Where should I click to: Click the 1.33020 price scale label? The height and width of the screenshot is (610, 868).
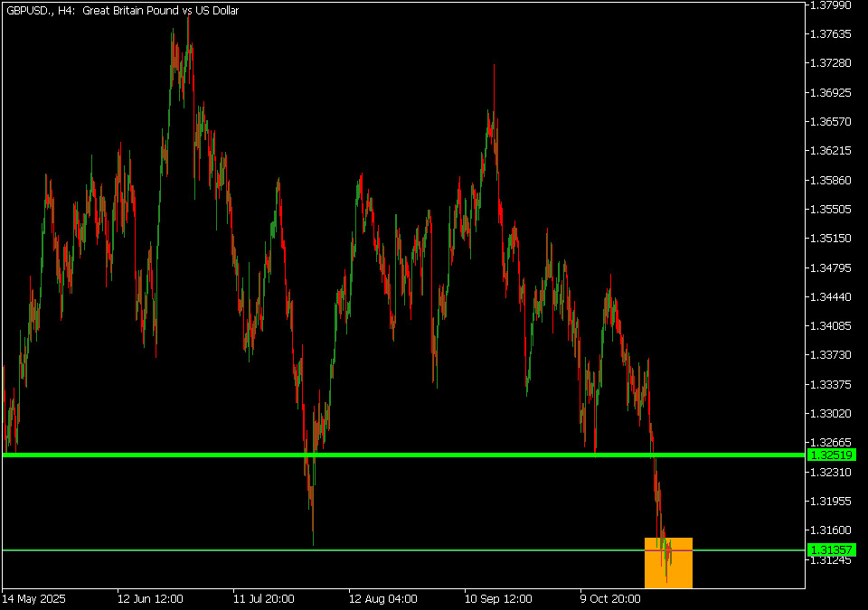pos(831,414)
